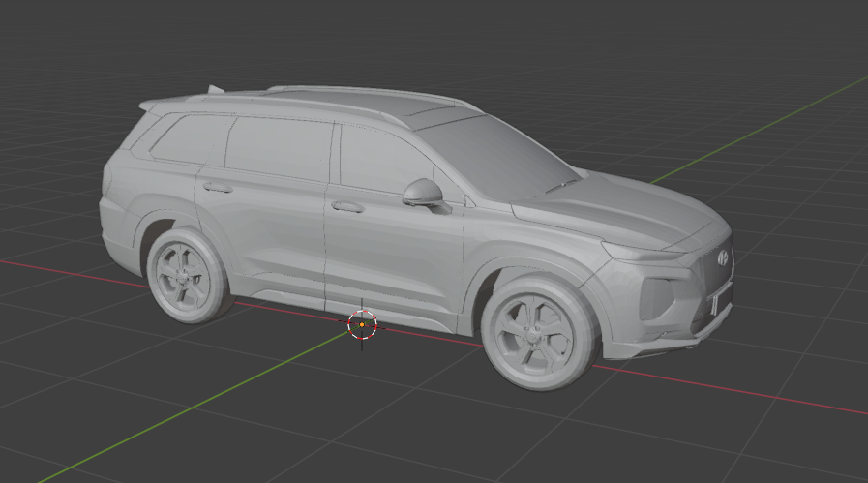
Task: Click the Hyundai logo on the grille
Action: pyautogui.click(x=723, y=257)
